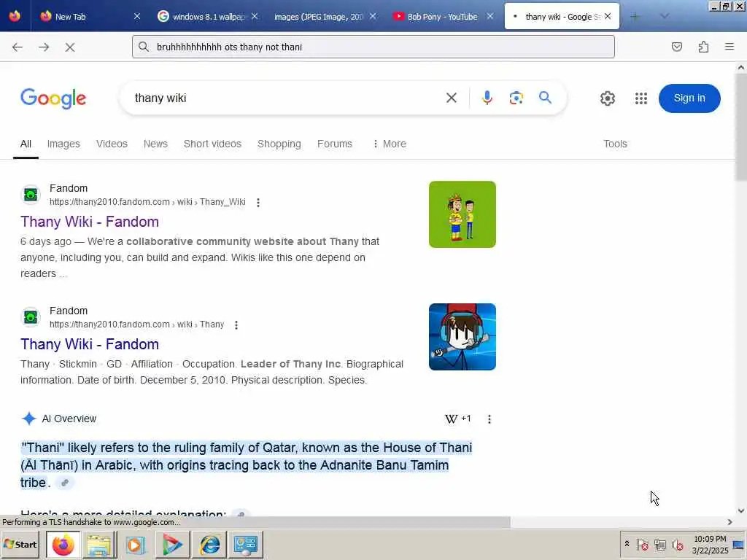Select the Shopping search filter

point(279,144)
